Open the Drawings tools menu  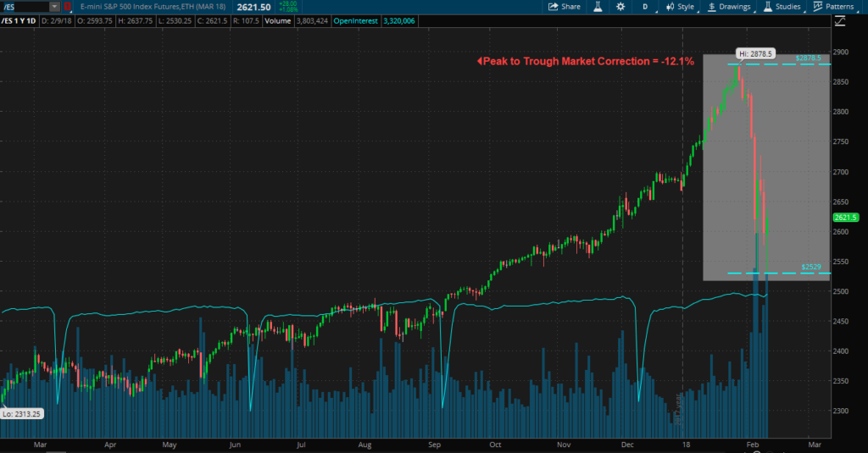[730, 7]
